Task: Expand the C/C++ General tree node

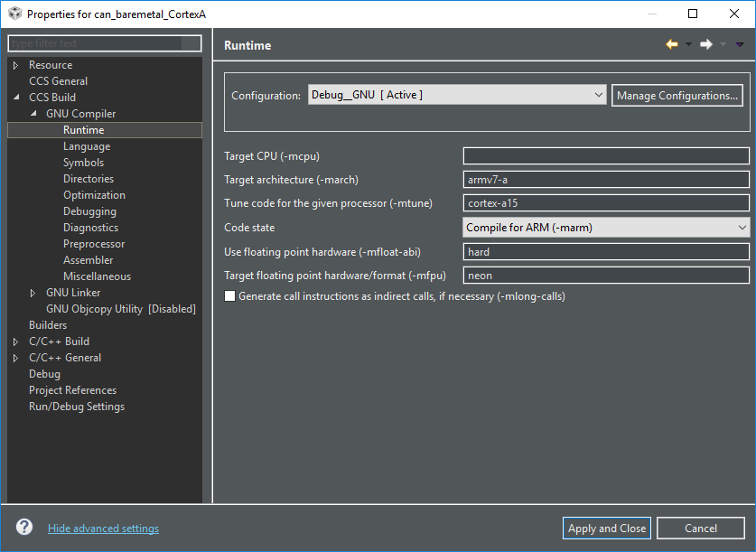Action: (16, 358)
